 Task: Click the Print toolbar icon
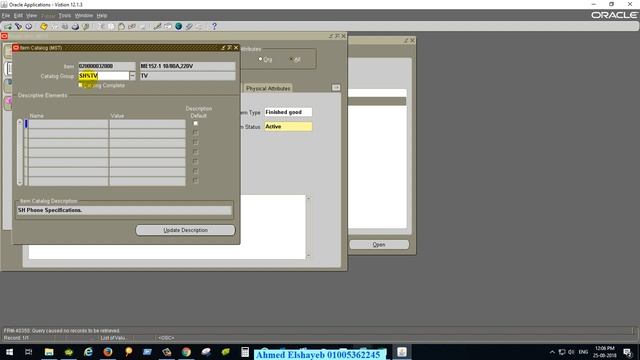75,27
